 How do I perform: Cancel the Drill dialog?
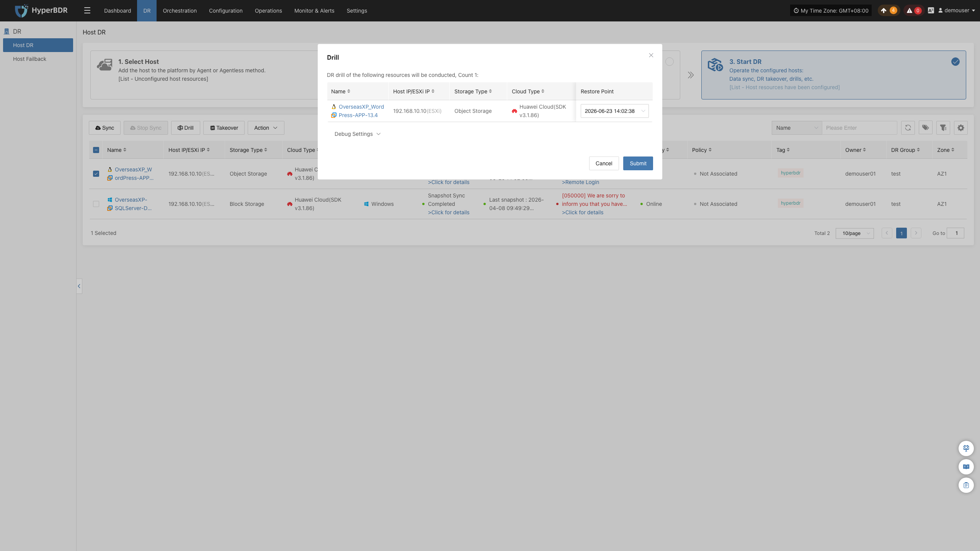(x=604, y=163)
